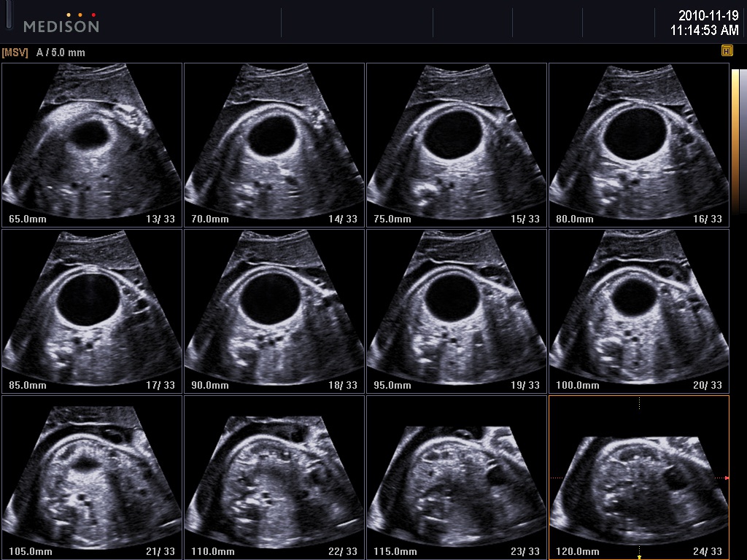Image resolution: width=747 pixels, height=560 pixels.
Task: Open the slice image 23/33 at 115.0mm
Action: [x=457, y=477]
